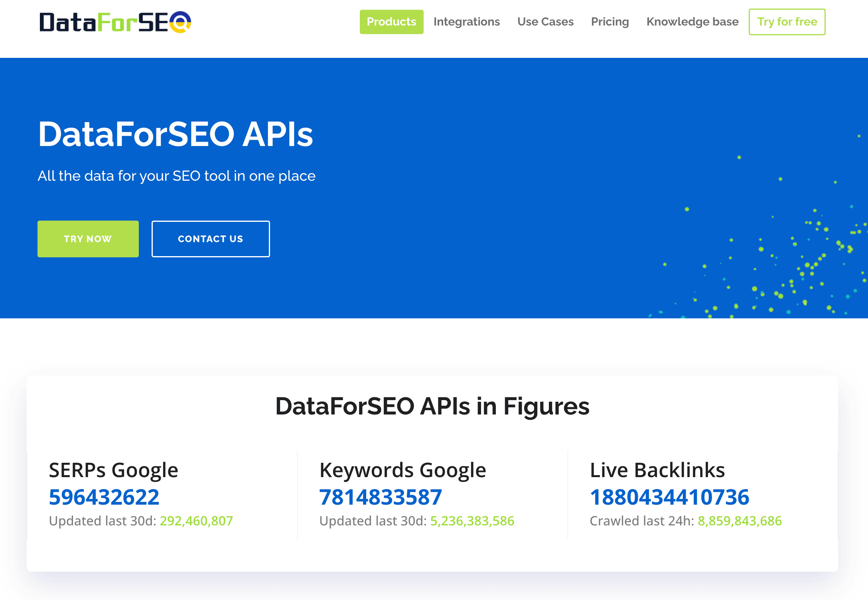Click the SERPs Google count 596432622
The image size is (868, 600).
click(104, 497)
